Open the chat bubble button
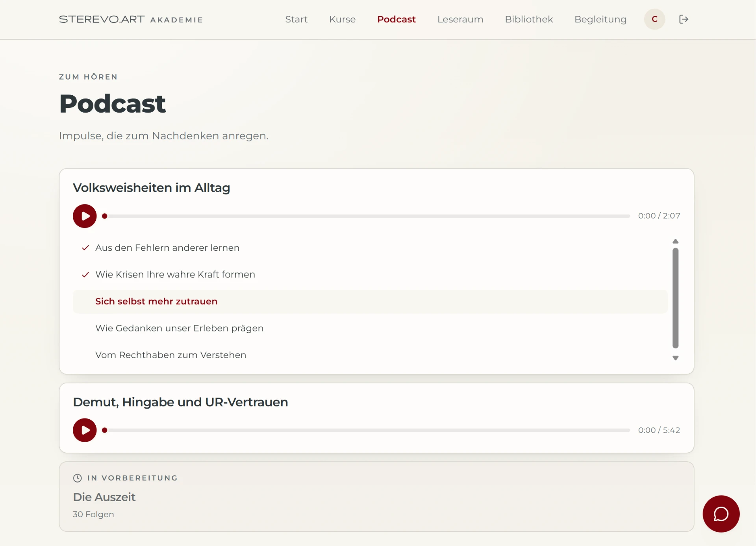 coord(721,514)
